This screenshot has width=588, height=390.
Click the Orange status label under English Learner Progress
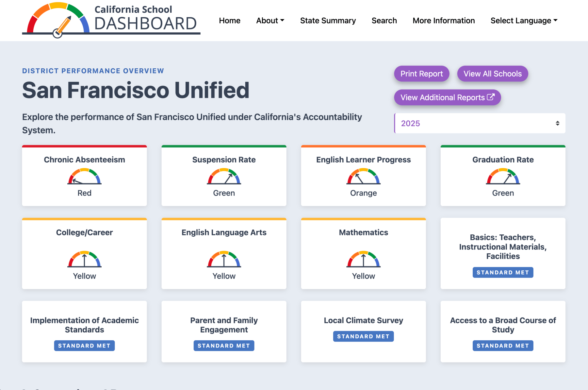click(x=363, y=193)
